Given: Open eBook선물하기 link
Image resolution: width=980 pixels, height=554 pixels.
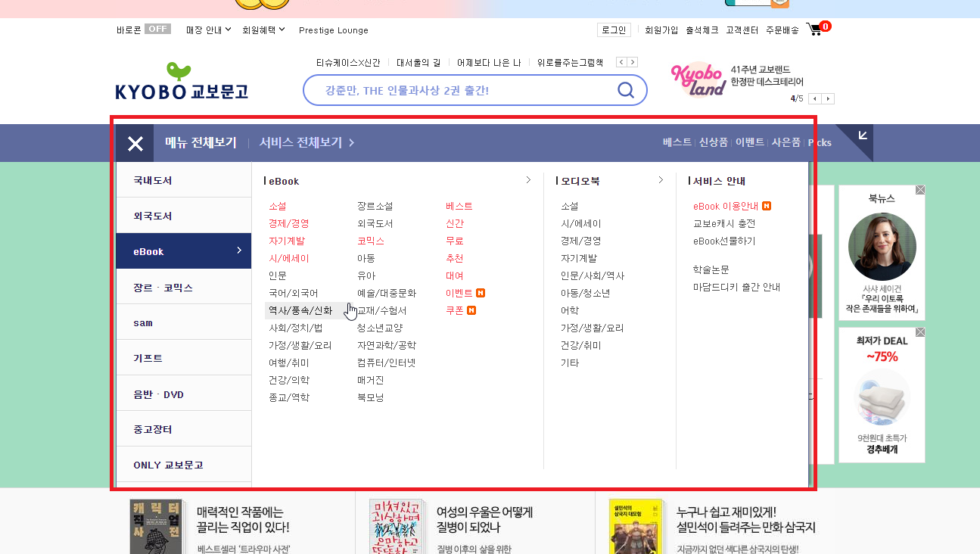Looking at the screenshot, I should [724, 241].
